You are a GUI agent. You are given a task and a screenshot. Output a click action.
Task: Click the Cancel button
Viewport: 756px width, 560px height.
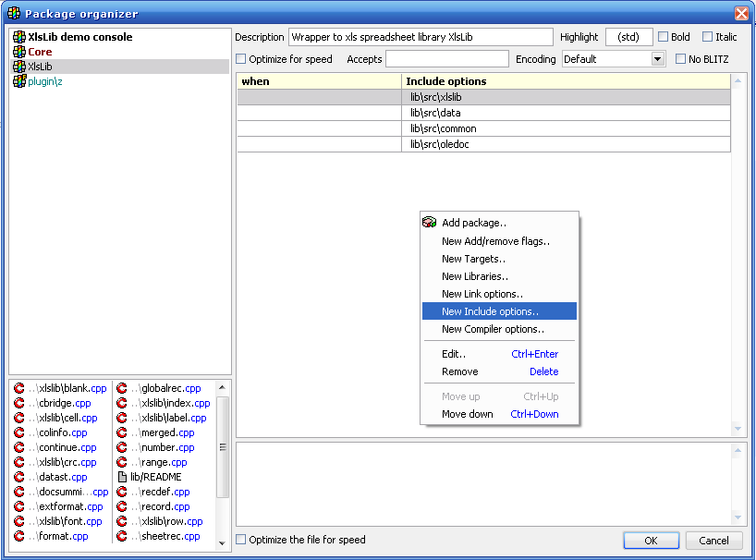tap(713, 541)
